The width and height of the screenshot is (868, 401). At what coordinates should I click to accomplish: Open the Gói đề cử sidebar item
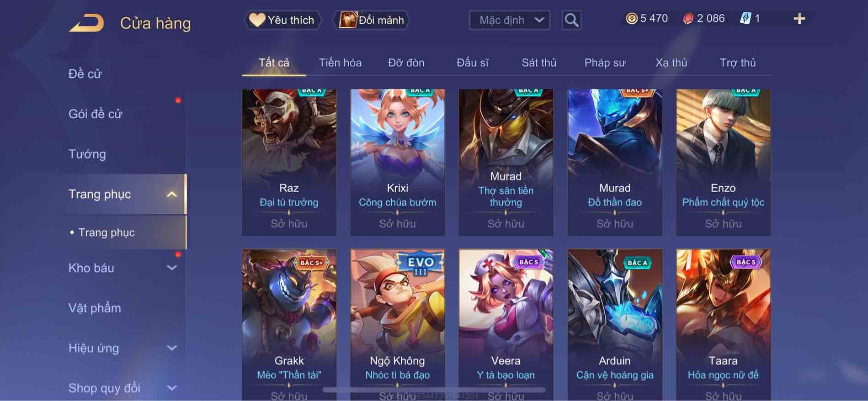(96, 114)
